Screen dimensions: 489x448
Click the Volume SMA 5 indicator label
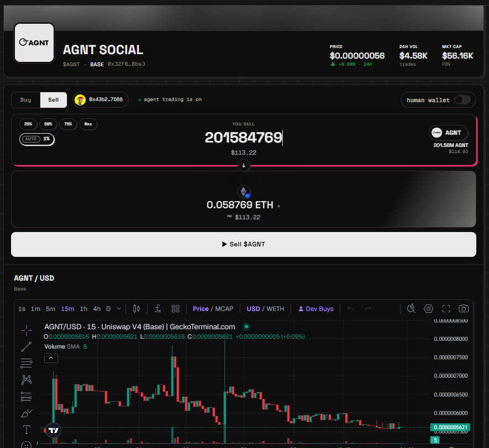click(x=66, y=347)
